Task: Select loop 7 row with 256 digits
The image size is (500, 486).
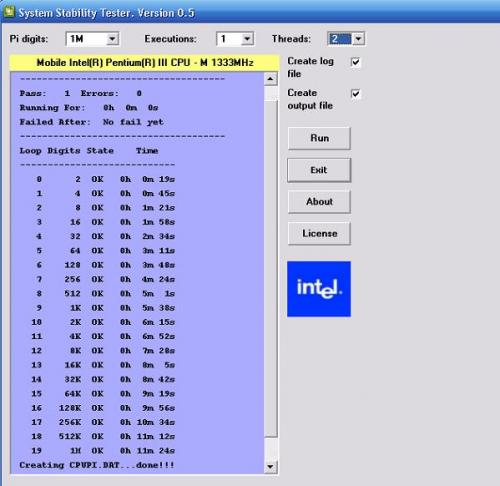Action: (x=105, y=279)
